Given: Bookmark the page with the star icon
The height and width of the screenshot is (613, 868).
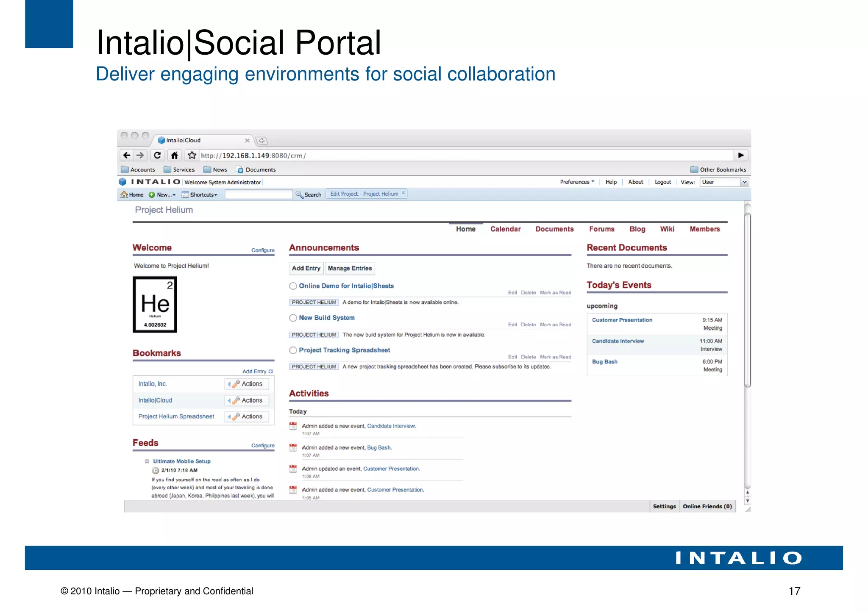Looking at the screenshot, I should [192, 155].
